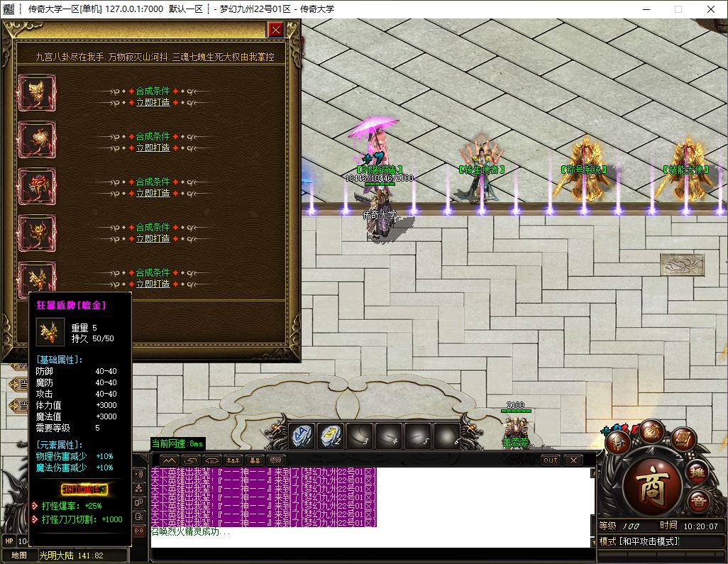The width and height of the screenshot is (728, 564).
Task: Click the second chat toolbar icon with curved arrow
Action: (x=190, y=460)
